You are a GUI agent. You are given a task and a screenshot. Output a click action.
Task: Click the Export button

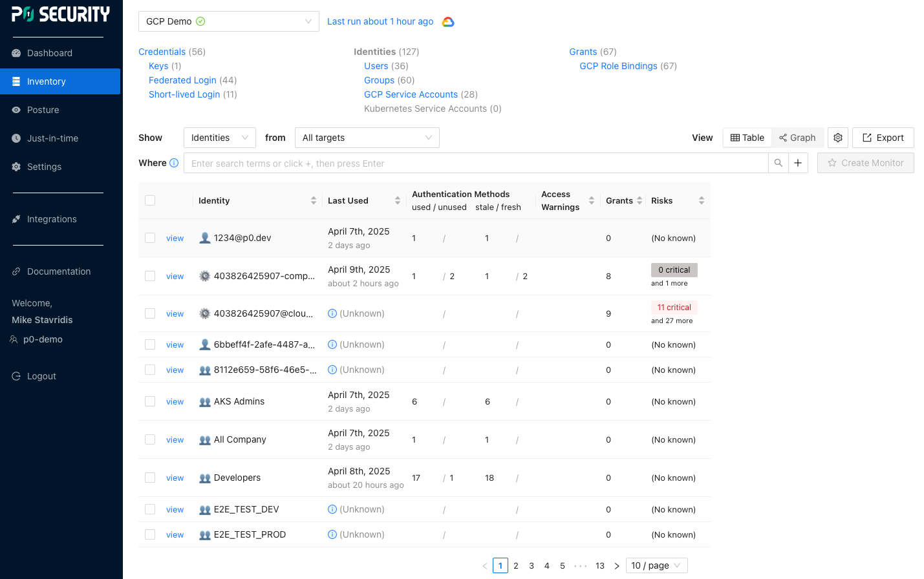883,138
